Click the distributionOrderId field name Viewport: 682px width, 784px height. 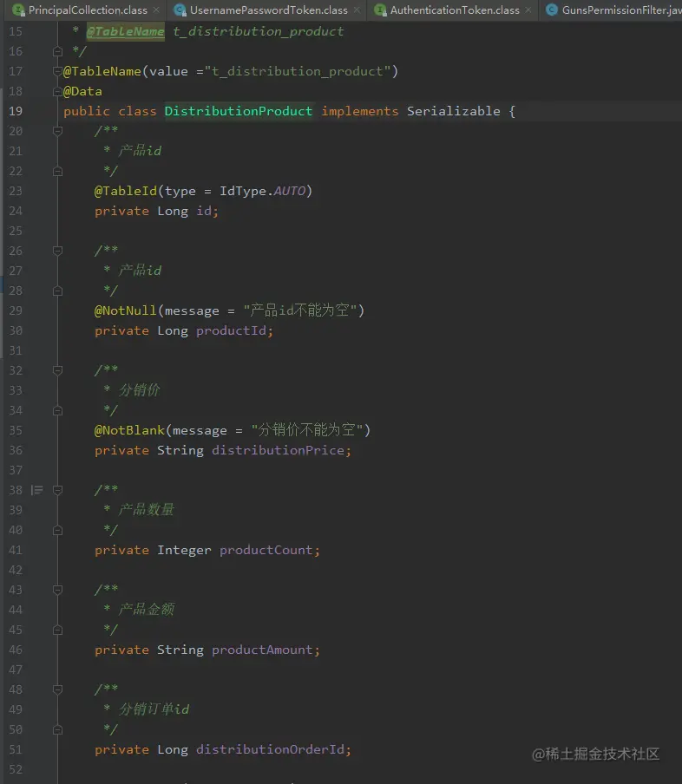[x=270, y=749]
